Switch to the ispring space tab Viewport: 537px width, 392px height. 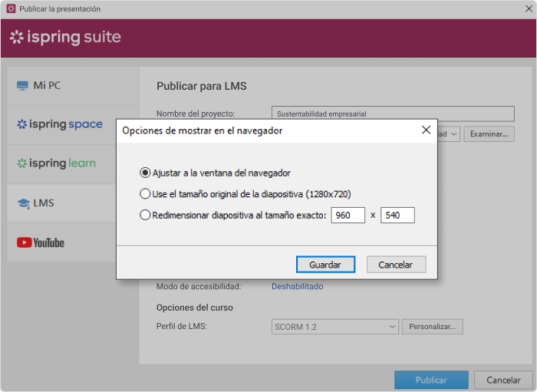click(x=61, y=124)
